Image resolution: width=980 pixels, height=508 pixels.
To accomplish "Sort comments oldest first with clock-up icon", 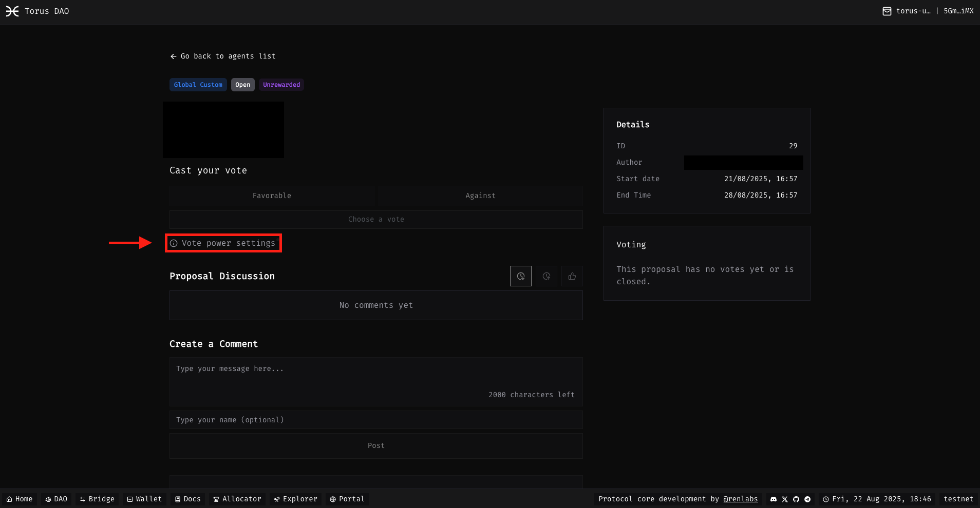I will (546, 276).
